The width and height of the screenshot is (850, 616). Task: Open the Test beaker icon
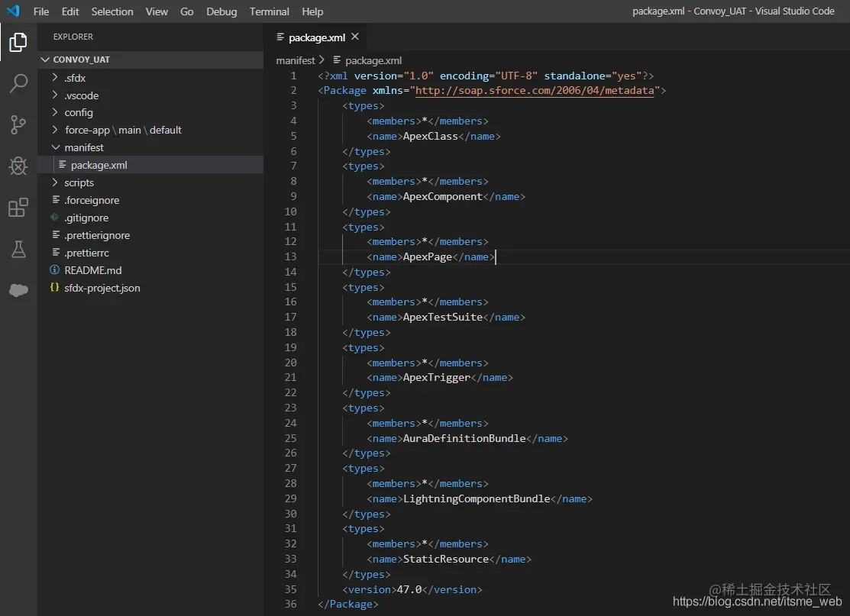coord(18,249)
